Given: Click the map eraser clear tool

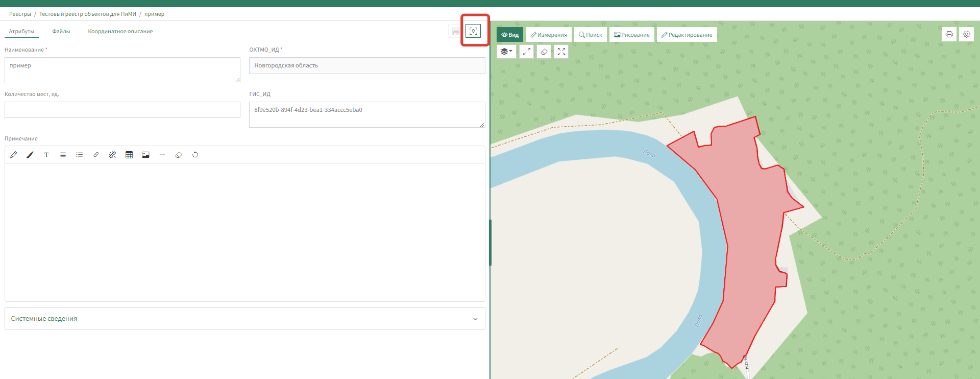Looking at the screenshot, I should [544, 52].
